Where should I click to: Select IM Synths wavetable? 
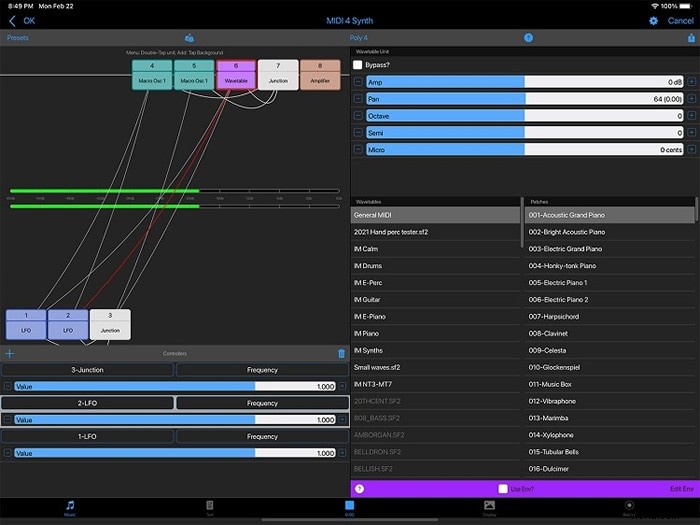[x=436, y=350]
